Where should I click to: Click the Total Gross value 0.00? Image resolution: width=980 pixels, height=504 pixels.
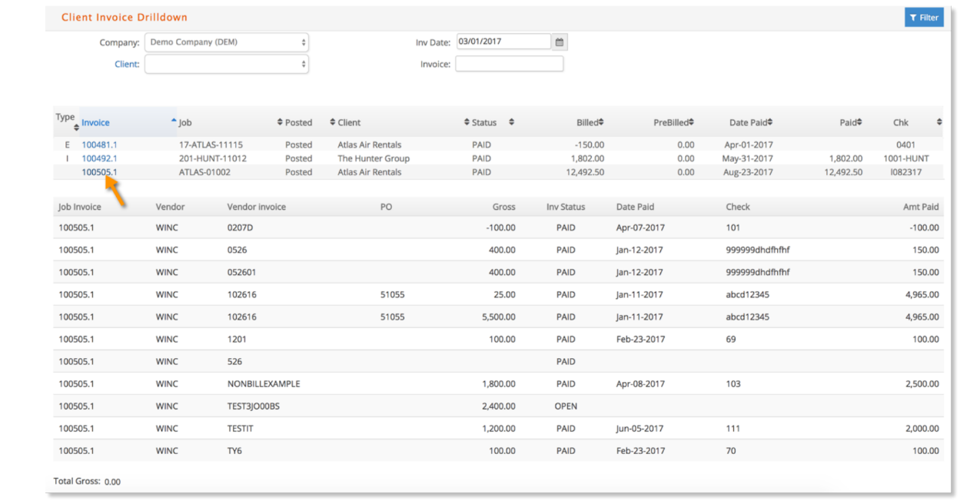(112, 482)
